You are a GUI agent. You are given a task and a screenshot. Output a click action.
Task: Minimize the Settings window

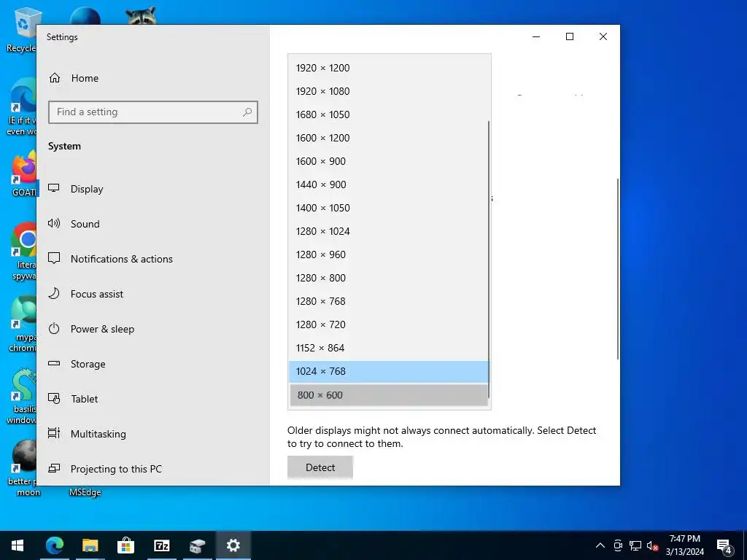click(536, 36)
